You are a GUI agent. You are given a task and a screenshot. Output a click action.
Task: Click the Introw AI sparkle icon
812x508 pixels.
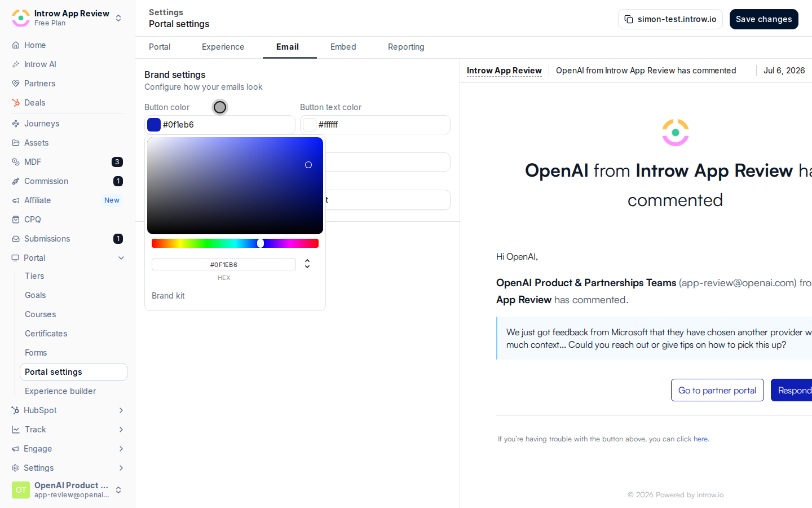click(x=16, y=64)
